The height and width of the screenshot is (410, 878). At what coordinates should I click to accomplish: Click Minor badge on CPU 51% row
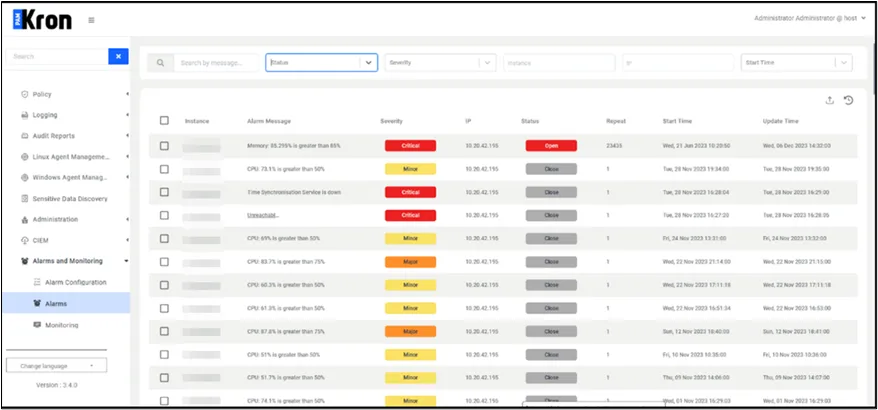[x=410, y=355]
